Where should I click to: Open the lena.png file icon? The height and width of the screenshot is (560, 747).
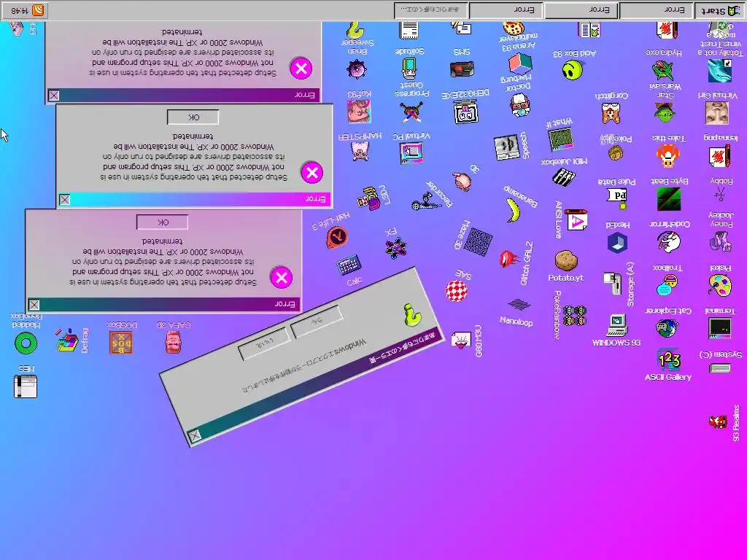(719, 157)
